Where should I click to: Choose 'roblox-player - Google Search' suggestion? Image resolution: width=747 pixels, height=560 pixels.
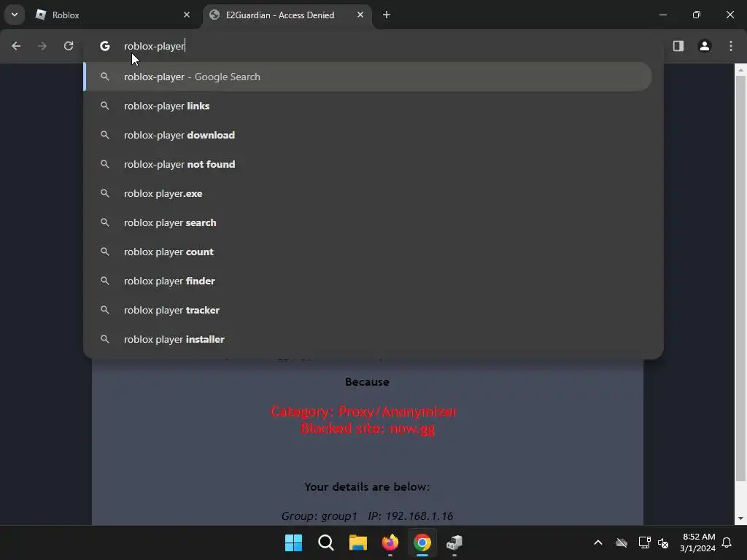tap(368, 77)
